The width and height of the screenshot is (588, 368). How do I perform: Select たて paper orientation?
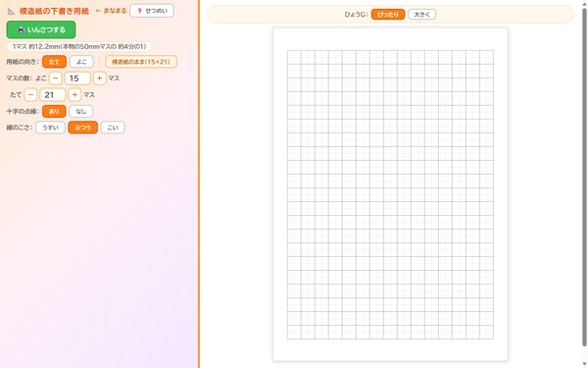coord(54,62)
